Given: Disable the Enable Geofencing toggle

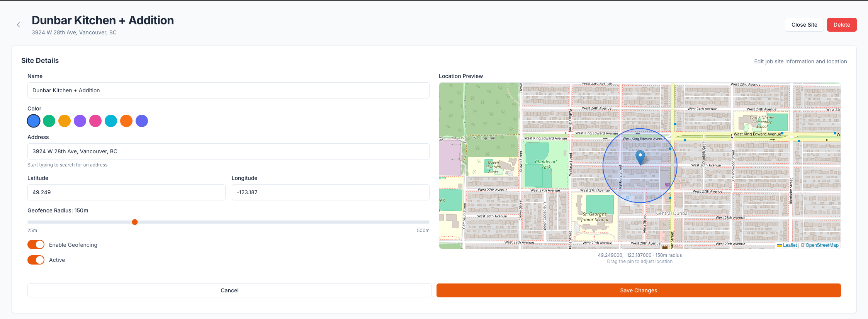Looking at the screenshot, I should (36, 245).
